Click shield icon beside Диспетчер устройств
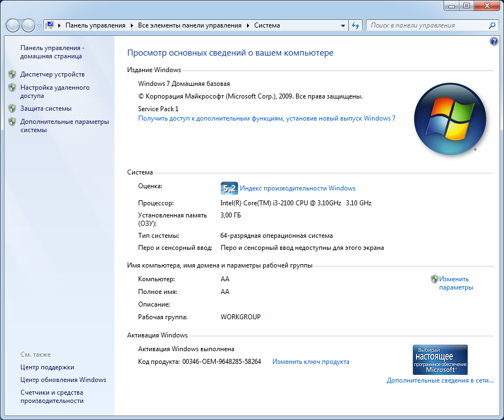Screen dimensions: 504x420 pyautogui.click(x=12, y=74)
